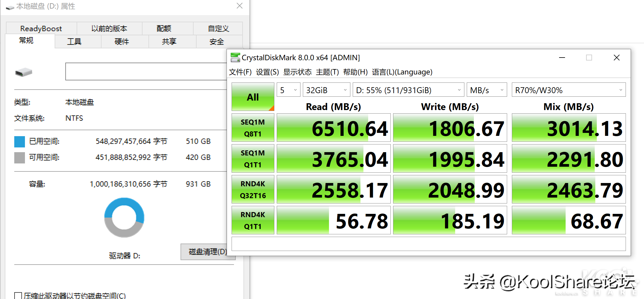Click the CrystalDiskMark bottom comment field
The height and width of the screenshot is (299, 644).
coord(428,244)
